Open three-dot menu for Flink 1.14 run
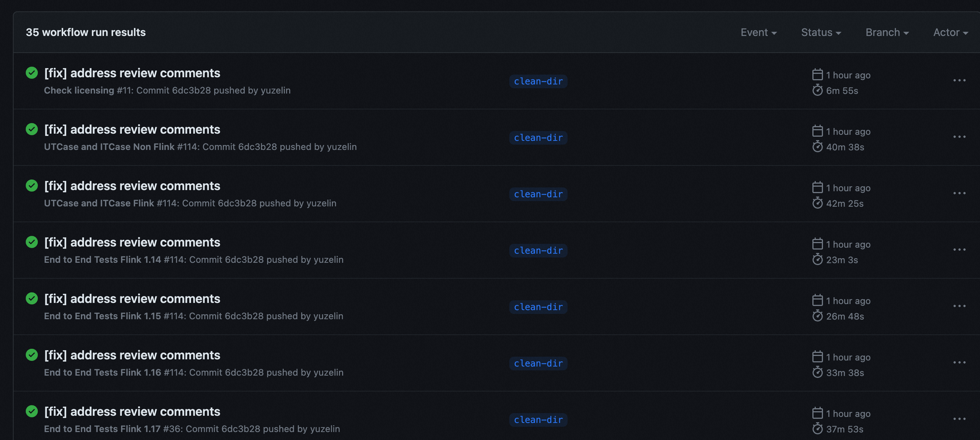980x440 pixels. pyautogui.click(x=959, y=250)
